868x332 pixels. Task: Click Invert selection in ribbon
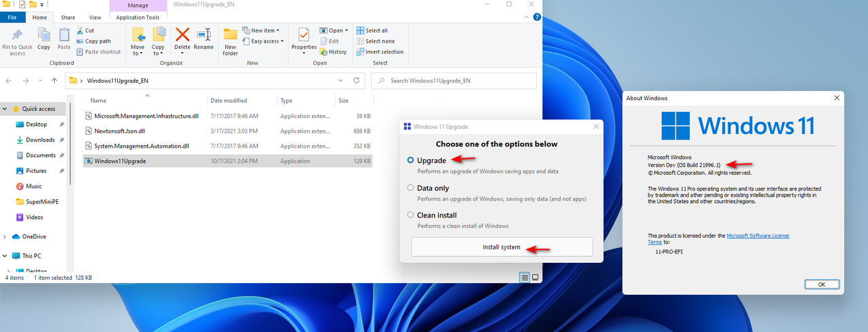[380, 51]
